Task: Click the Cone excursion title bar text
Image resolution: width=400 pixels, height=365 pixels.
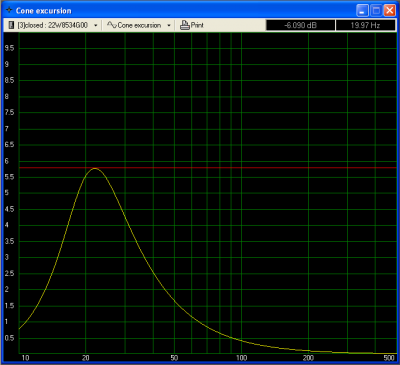Action: pyautogui.click(x=44, y=11)
